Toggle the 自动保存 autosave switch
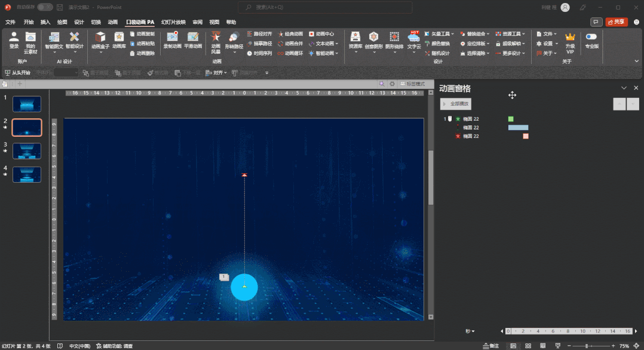644x350 pixels. [45, 7]
